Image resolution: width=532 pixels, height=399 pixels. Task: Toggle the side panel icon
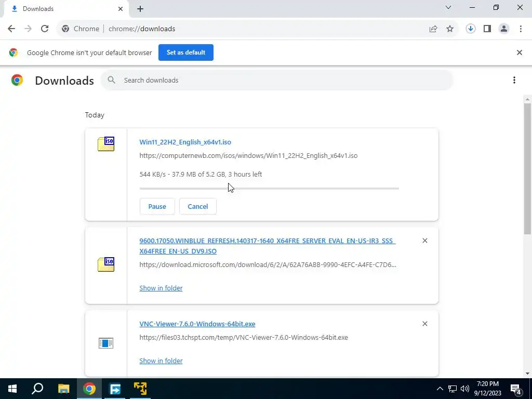tap(487, 29)
